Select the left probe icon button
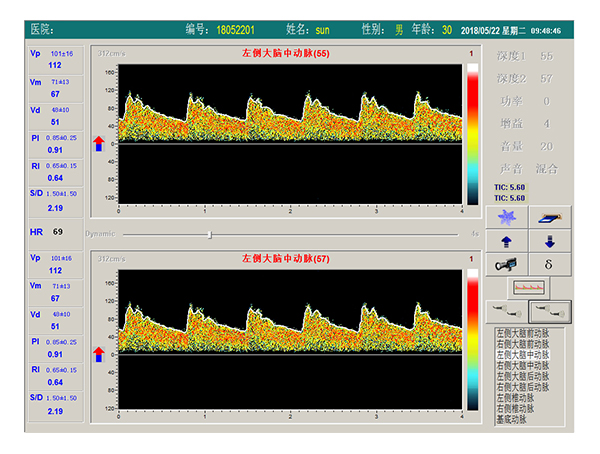This screenshot has width=600, height=454. (507, 310)
